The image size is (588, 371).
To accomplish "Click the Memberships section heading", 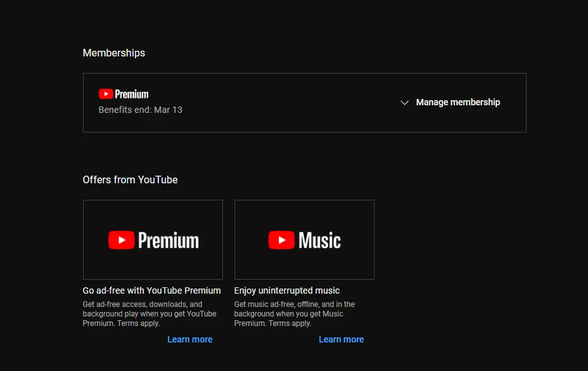I will coord(113,53).
